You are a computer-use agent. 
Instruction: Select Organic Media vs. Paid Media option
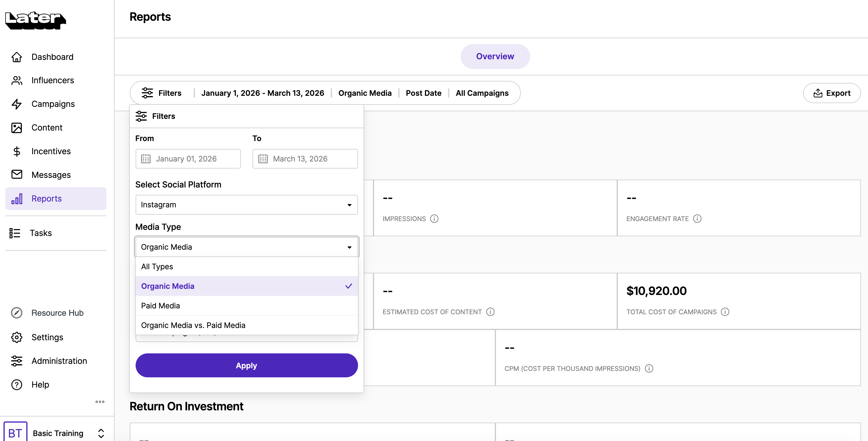(246, 325)
